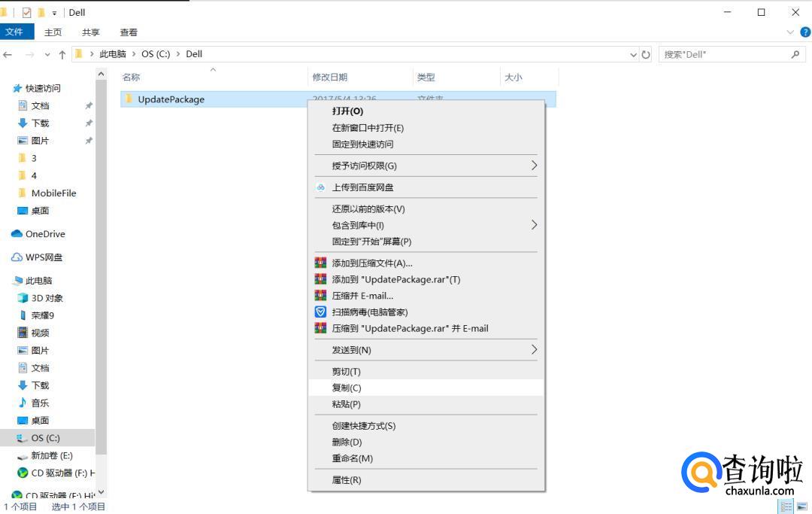
Task: Open 新加卷 (E:) drive
Action: click(x=52, y=456)
